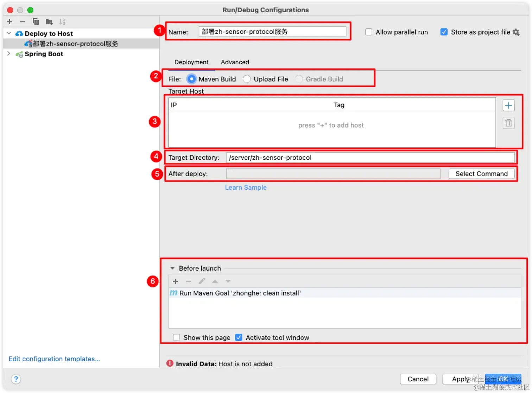
Task: Click the Deploy to Host cloud icon
Action: 19,33
